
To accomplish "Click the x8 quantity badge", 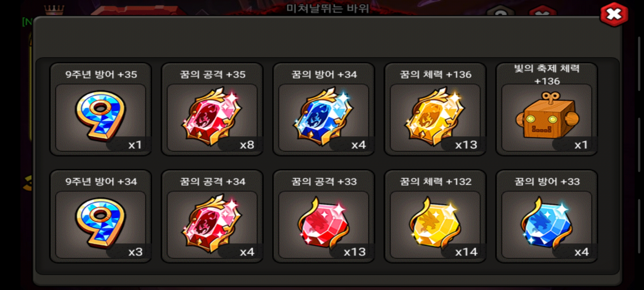I will tap(247, 145).
